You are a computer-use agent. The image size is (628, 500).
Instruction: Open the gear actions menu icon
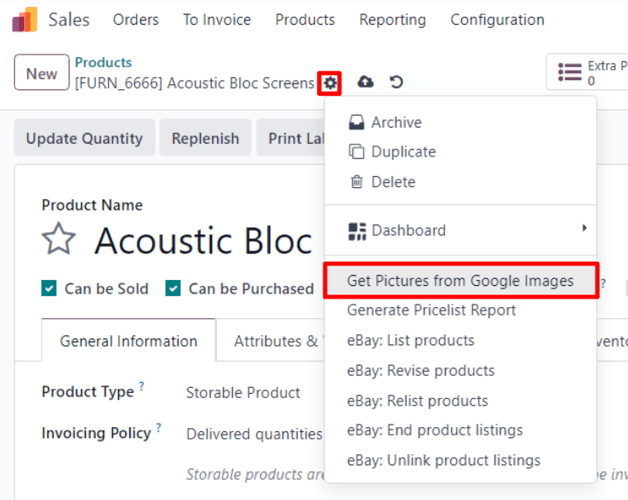tap(330, 83)
